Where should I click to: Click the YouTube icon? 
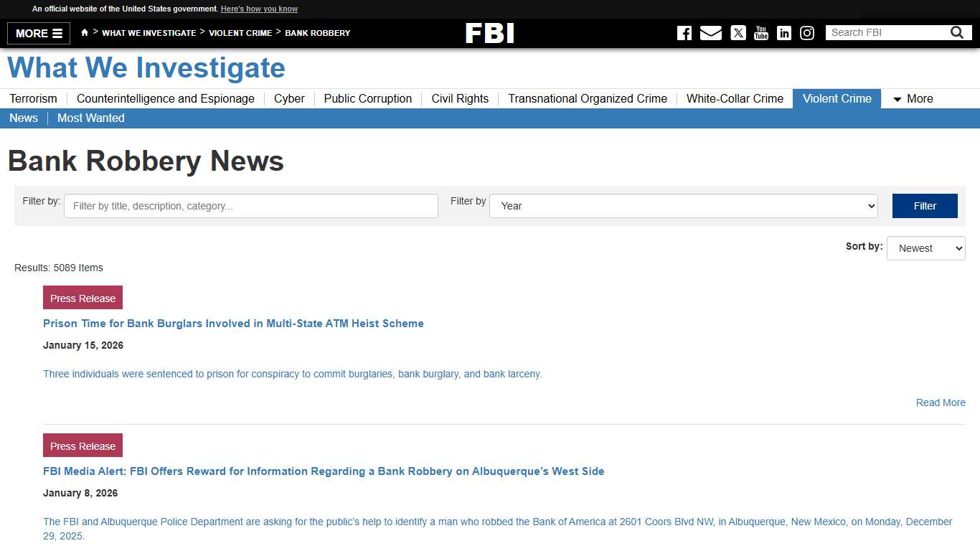[760, 32]
